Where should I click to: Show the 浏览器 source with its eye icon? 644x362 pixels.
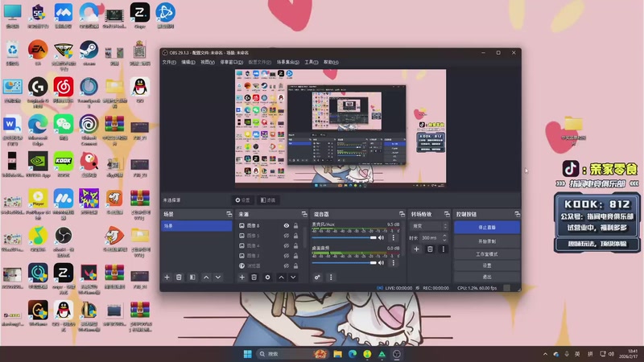(287, 265)
